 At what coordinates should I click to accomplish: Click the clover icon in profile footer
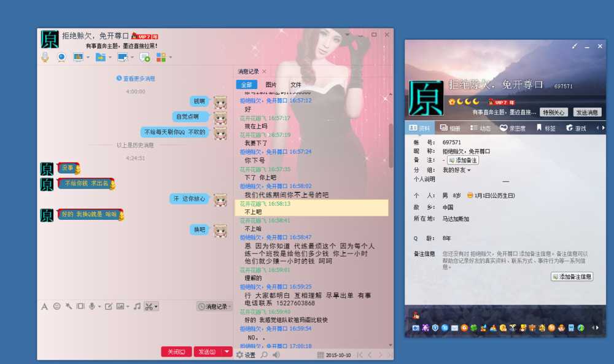(x=474, y=328)
